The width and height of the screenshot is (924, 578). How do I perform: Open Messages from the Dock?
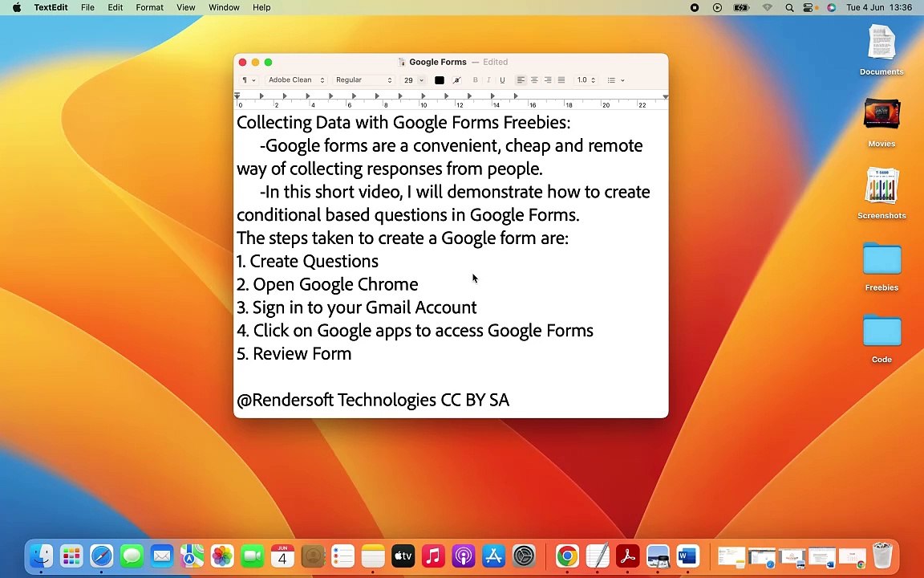(132, 556)
